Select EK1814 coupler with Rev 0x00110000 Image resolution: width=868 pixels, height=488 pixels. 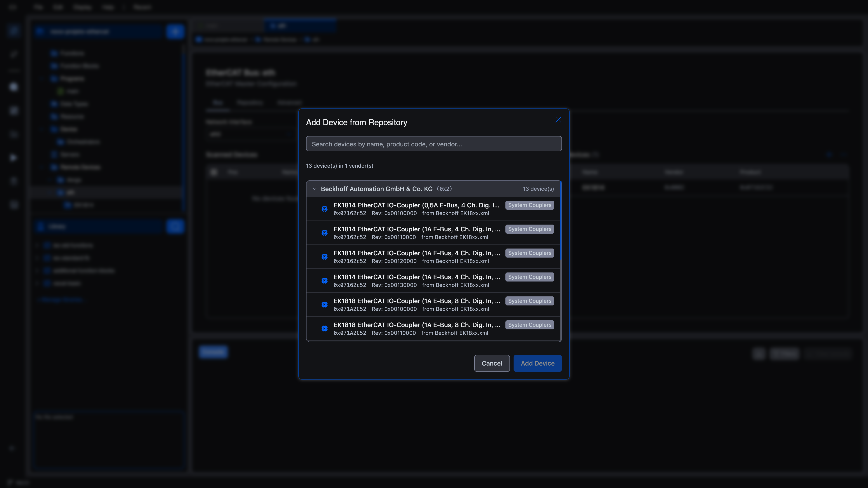point(433,233)
